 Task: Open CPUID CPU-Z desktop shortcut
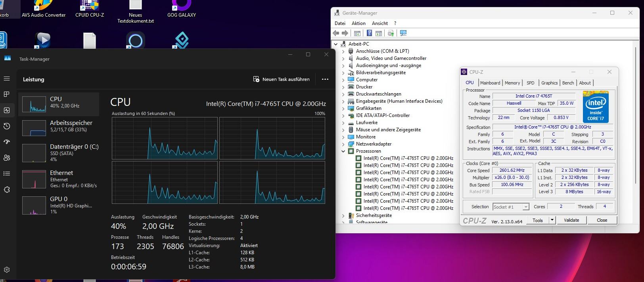point(90,9)
